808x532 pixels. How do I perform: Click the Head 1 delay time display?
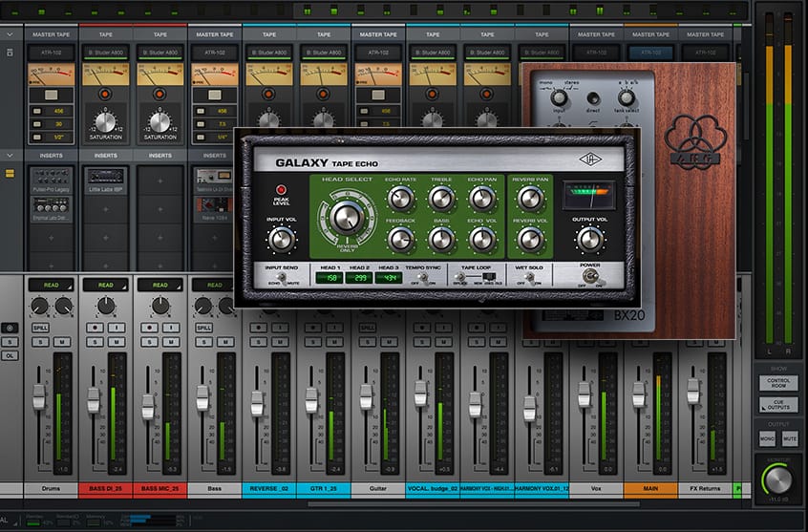pyautogui.click(x=329, y=278)
